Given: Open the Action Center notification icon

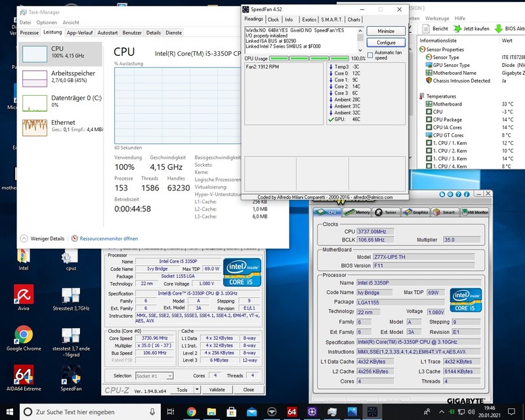Looking at the screenshot, I should (511, 412).
